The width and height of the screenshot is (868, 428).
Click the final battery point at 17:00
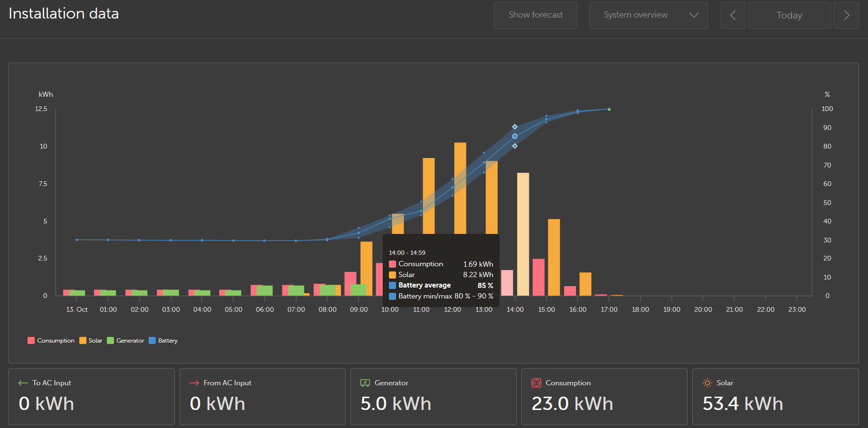click(609, 109)
